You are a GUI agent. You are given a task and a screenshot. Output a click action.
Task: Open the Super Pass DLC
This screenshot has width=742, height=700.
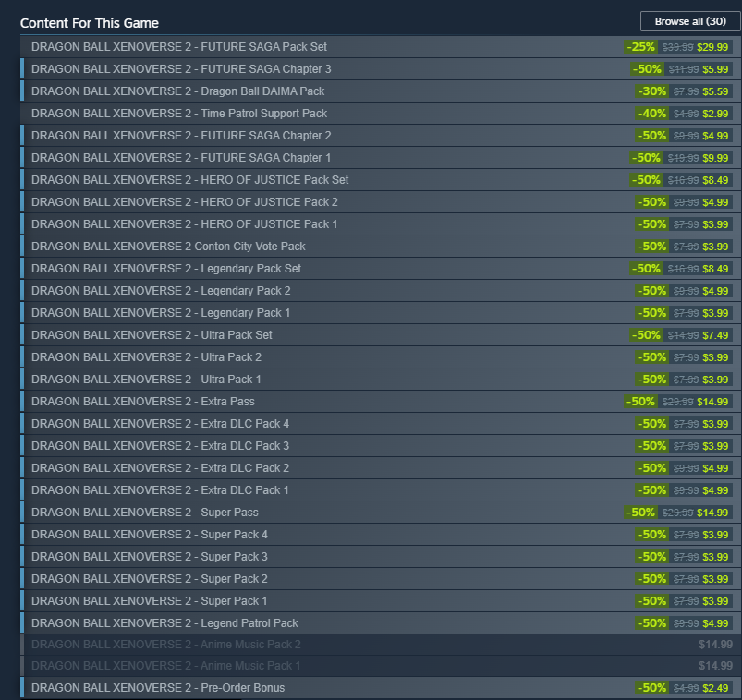coord(381,513)
